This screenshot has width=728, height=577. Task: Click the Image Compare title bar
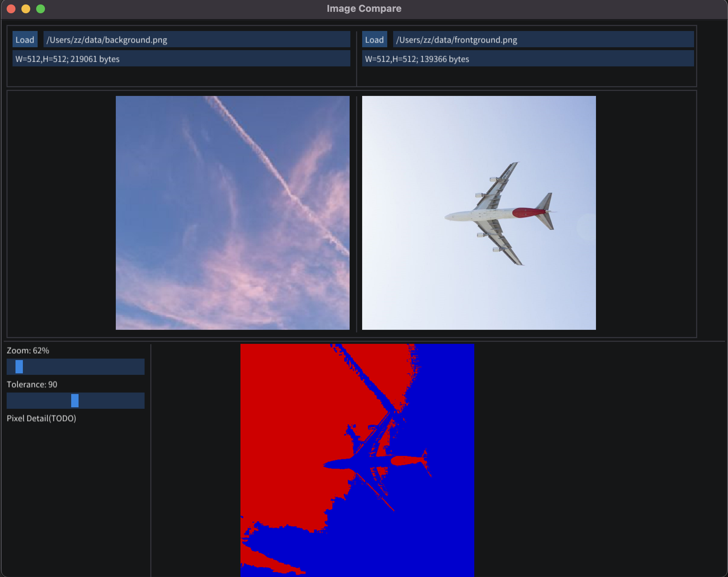pos(364,9)
